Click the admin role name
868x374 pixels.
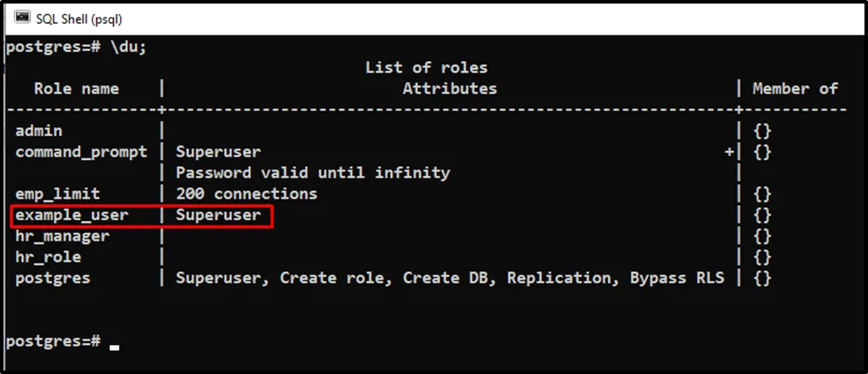[39, 131]
